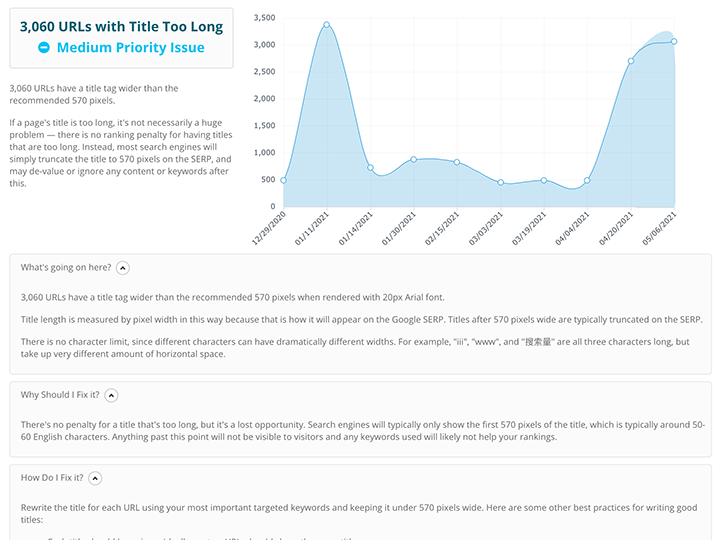The height and width of the screenshot is (540, 720).
Task: Select the 12/29/2020 data point on chart
Action: click(283, 181)
